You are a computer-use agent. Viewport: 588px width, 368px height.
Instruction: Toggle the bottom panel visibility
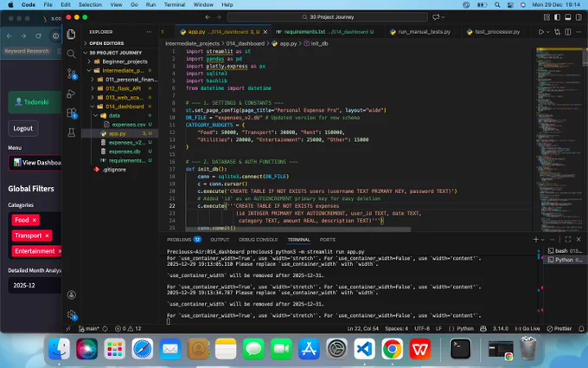(568, 17)
